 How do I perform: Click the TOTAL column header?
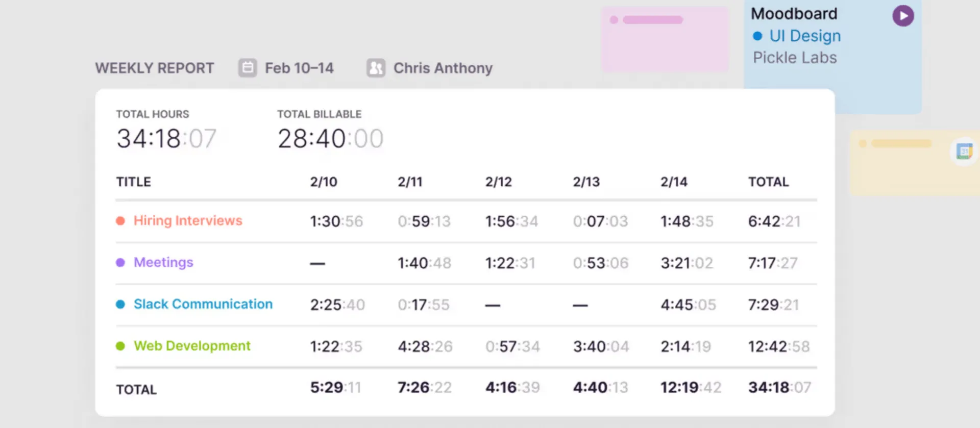[x=769, y=182]
